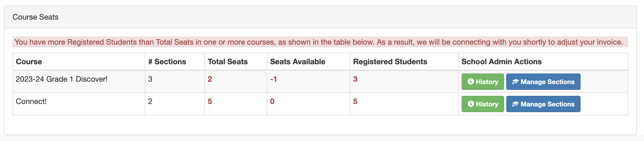This screenshot has height=141, width=644.
Task: Click the -1 seats available value
Action: (x=273, y=79)
